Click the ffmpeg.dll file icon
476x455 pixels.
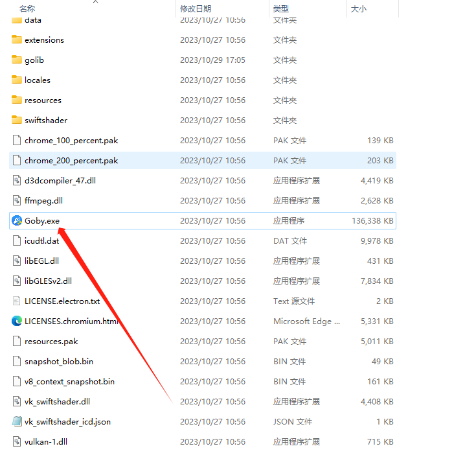pos(17,200)
